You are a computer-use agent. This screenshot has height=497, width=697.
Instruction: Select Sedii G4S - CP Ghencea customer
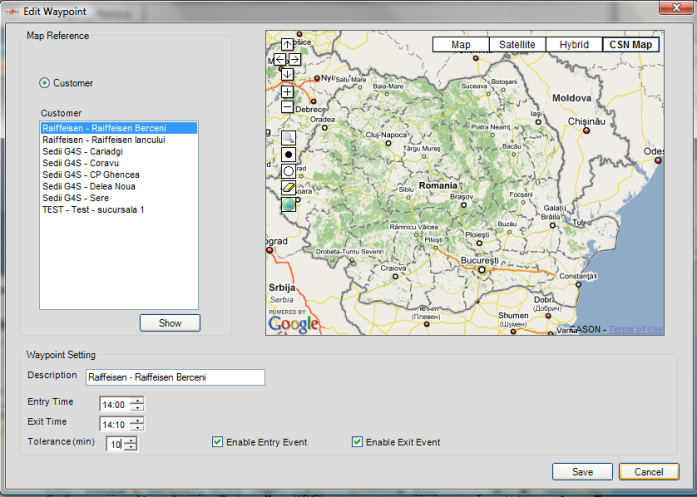tap(119, 175)
